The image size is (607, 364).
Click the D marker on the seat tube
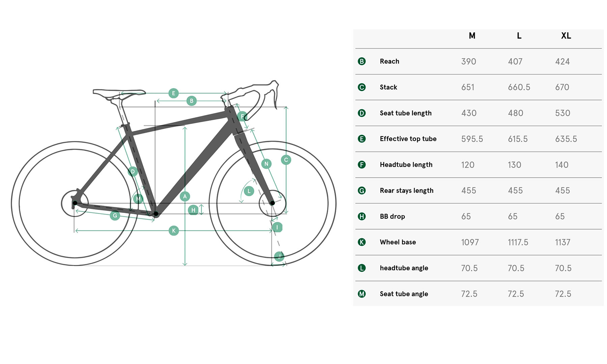point(133,172)
